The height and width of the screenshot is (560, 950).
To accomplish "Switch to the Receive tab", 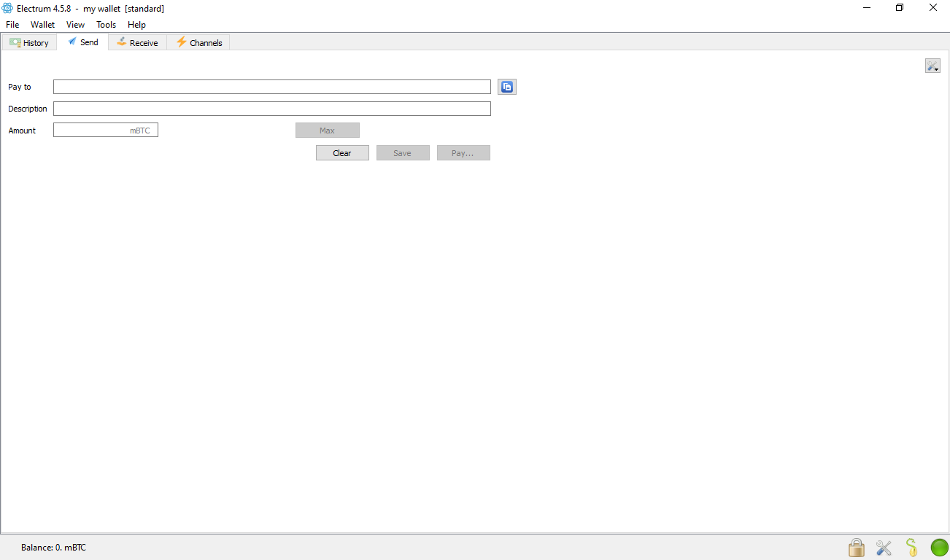I will point(137,43).
